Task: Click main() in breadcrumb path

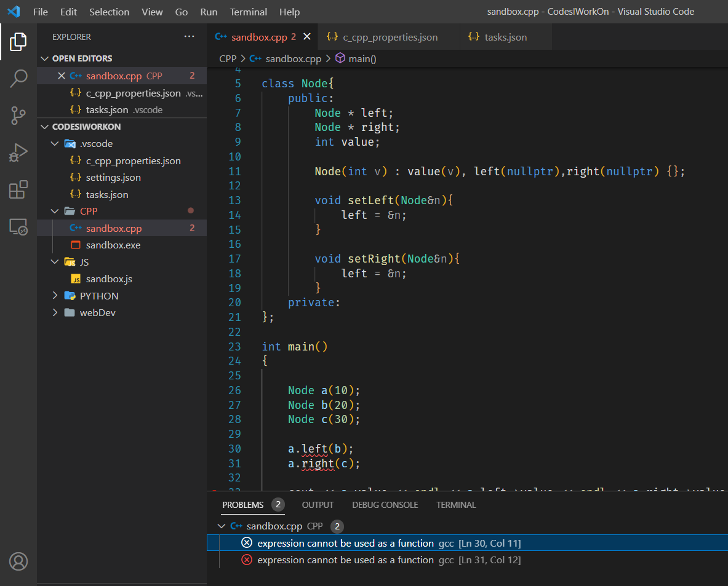Action: (x=362, y=58)
